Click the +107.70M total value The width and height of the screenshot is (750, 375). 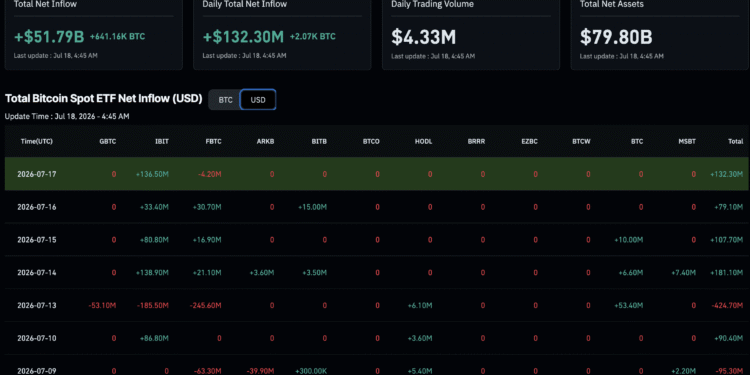click(x=727, y=240)
